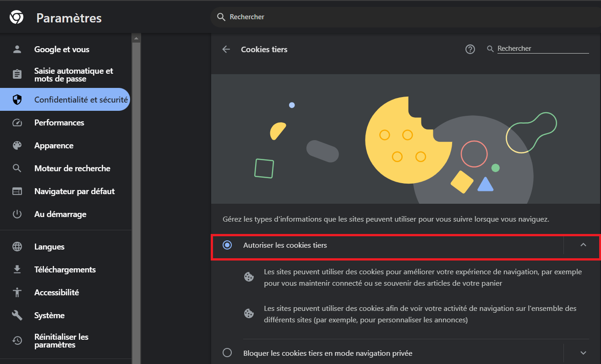The height and width of the screenshot is (364, 601).
Task: Collapse the Autoriser les cookies tiers details
Action: [x=583, y=245]
